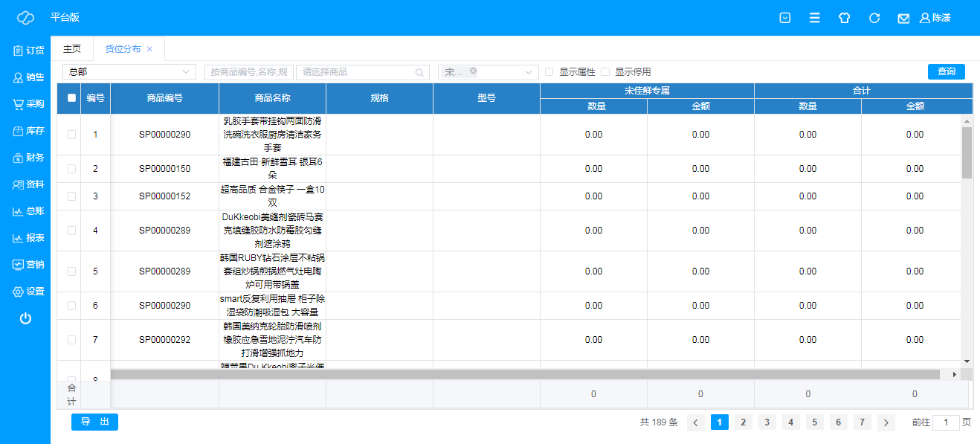Click the power logout icon in sidebar

(x=25, y=318)
